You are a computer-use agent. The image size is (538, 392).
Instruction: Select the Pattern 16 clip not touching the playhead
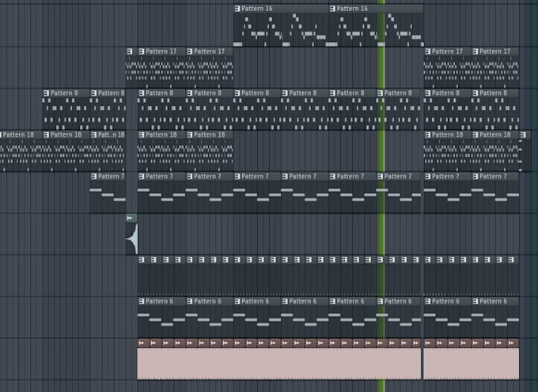pyautogui.click(x=281, y=26)
